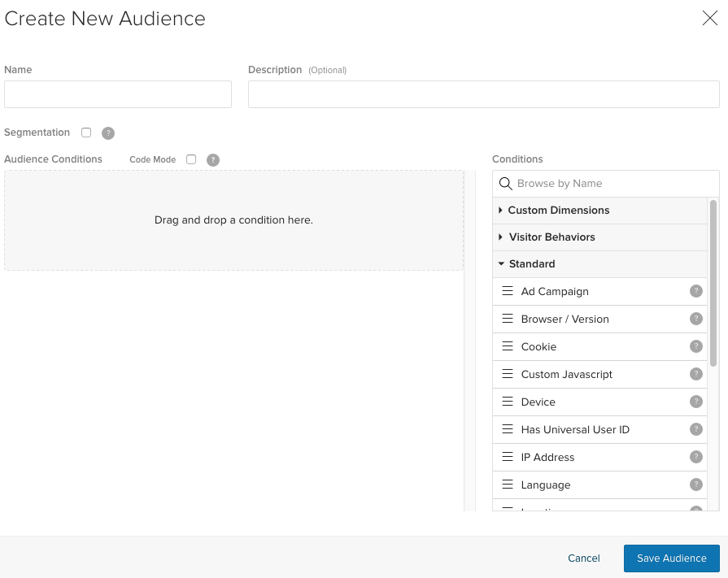Click help icon for Custom Javascript condition

tap(695, 374)
